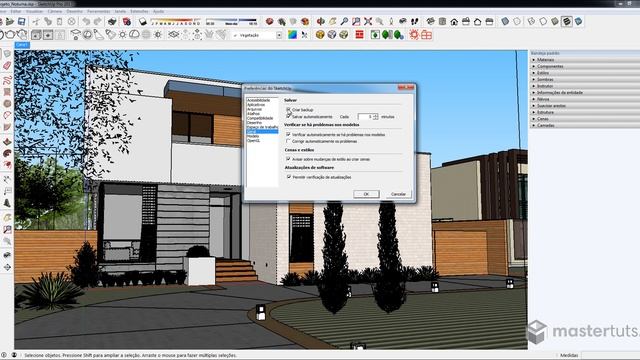The height and width of the screenshot is (360, 640).
Task: Check Corrigir automaticamente os problemas
Action: click(x=289, y=141)
